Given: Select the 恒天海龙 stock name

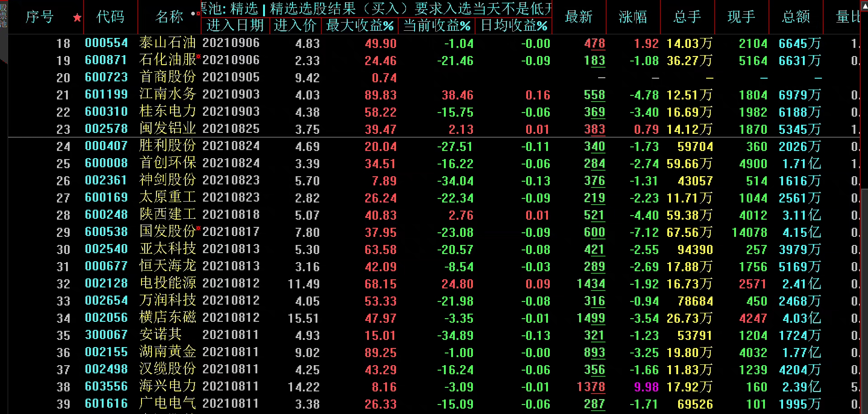Looking at the screenshot, I should 168,266.
